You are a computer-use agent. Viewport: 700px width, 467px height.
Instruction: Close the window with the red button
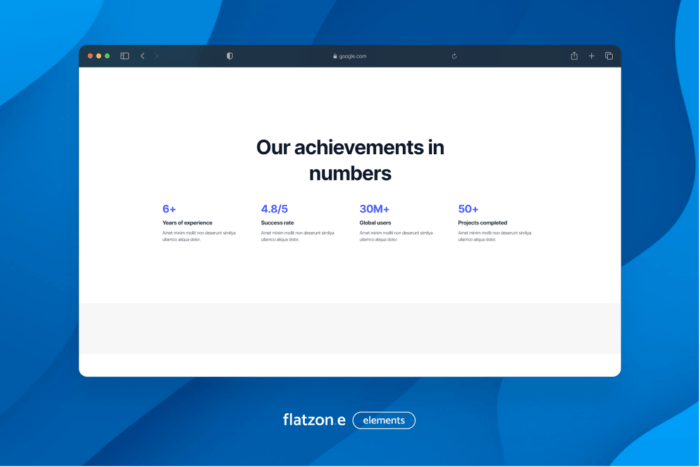click(x=90, y=56)
